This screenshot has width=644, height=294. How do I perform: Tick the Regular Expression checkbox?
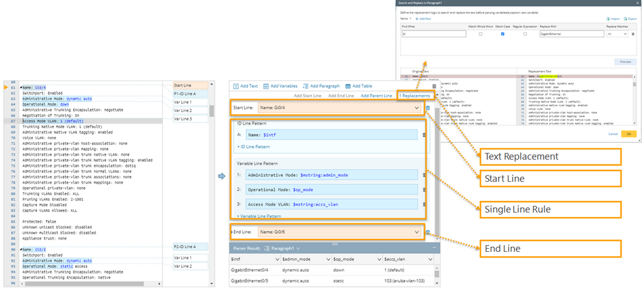click(x=525, y=34)
